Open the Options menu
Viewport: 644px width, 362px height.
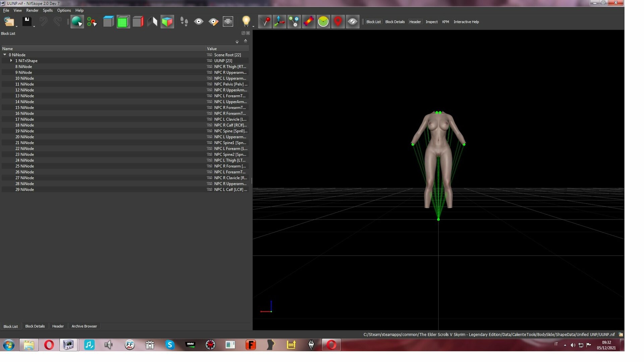click(64, 10)
